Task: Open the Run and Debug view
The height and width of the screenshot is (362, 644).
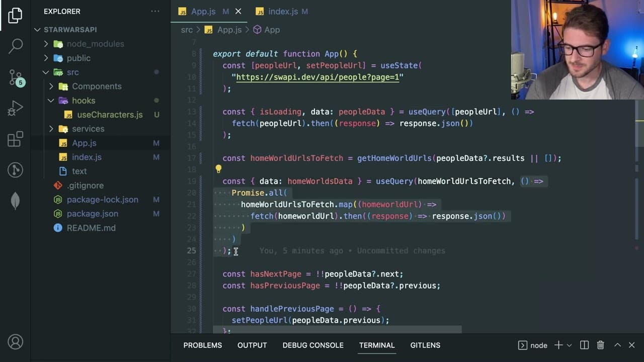Action: click(15, 108)
